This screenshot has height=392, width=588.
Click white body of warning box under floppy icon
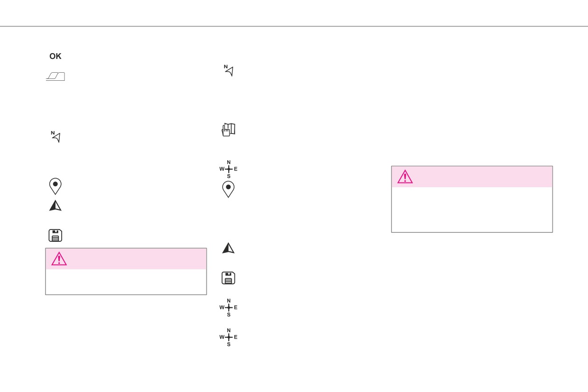click(126, 282)
